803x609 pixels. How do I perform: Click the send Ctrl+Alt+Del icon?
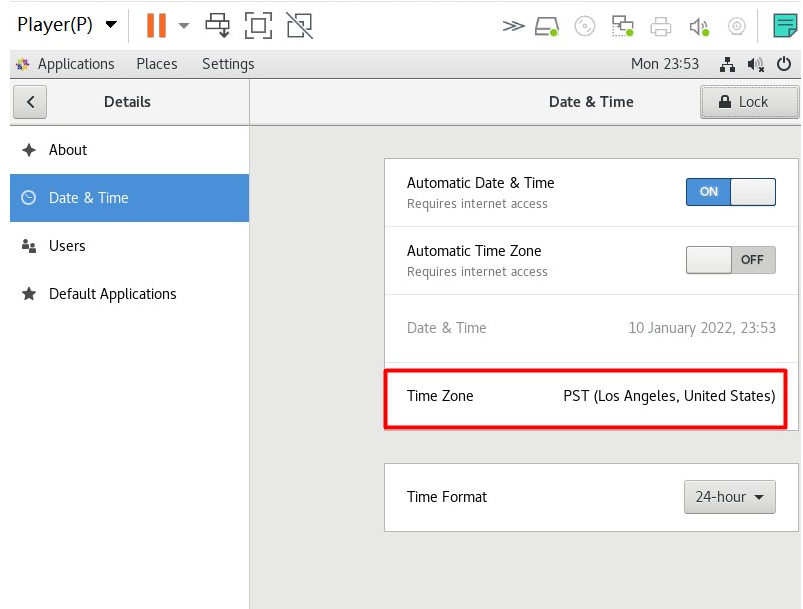pos(218,25)
